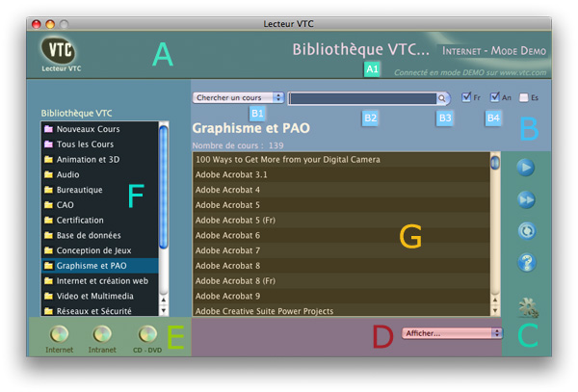The width and height of the screenshot is (578, 392).
Task: Enable the Es language checkbox
Action: click(x=523, y=97)
